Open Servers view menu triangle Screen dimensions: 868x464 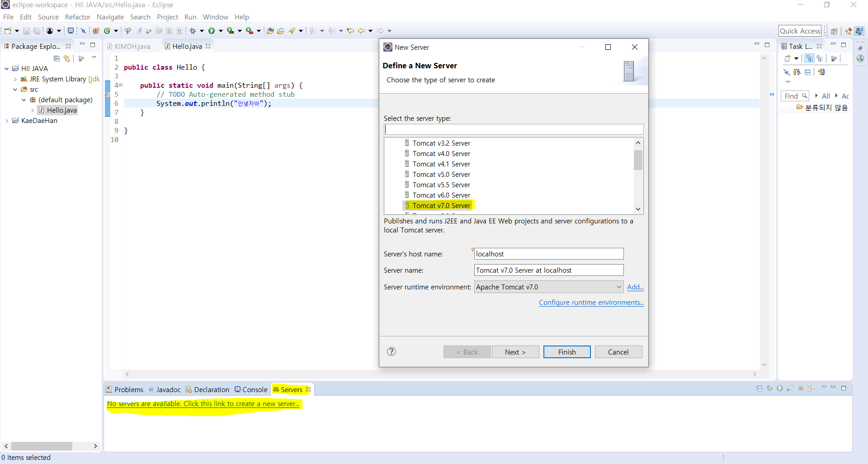(x=824, y=388)
